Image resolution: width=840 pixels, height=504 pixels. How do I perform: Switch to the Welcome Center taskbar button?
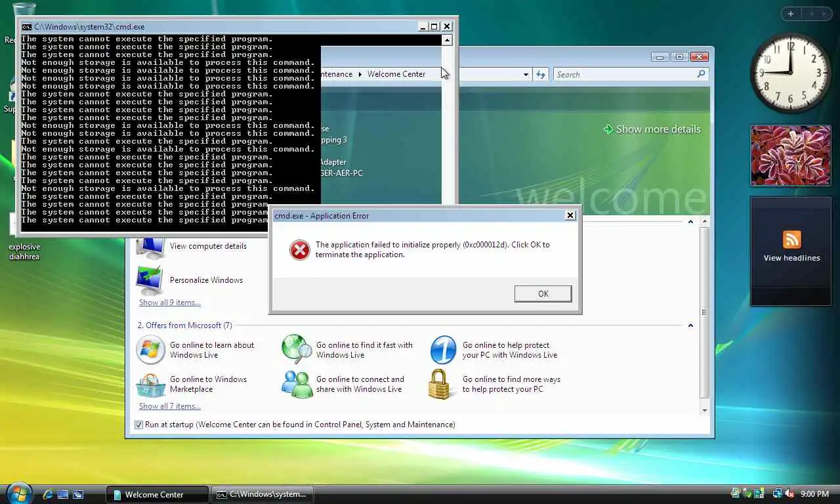157,494
